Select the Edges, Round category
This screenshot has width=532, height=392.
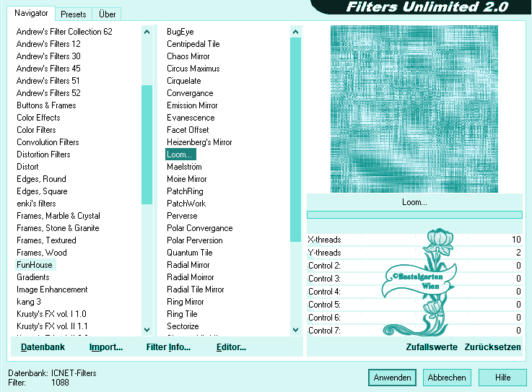41,179
